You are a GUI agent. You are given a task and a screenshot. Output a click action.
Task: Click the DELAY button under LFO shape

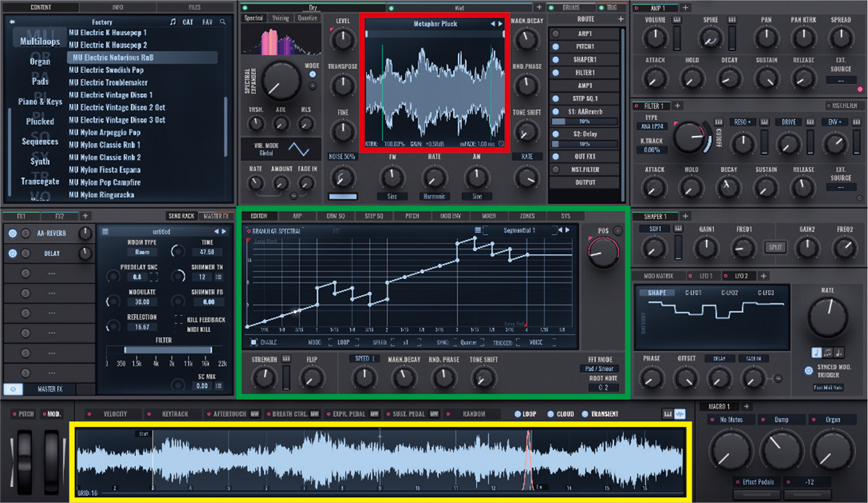click(719, 358)
